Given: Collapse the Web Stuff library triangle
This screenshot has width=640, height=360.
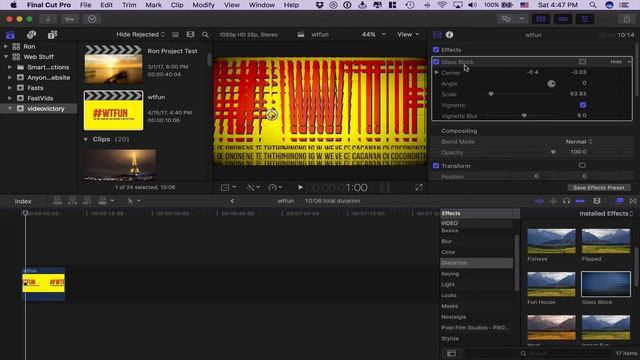Looking at the screenshot, I should 6,57.
